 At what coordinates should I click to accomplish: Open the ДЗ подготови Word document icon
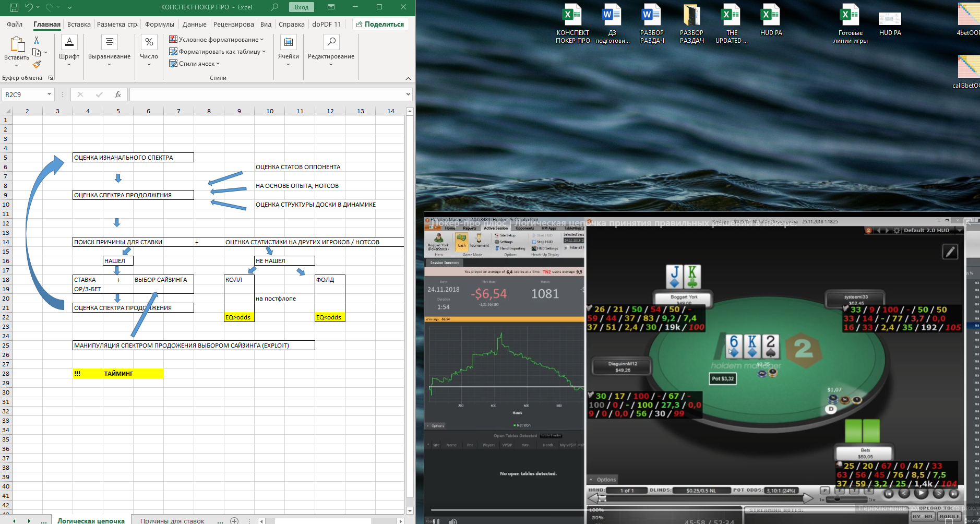pyautogui.click(x=612, y=24)
